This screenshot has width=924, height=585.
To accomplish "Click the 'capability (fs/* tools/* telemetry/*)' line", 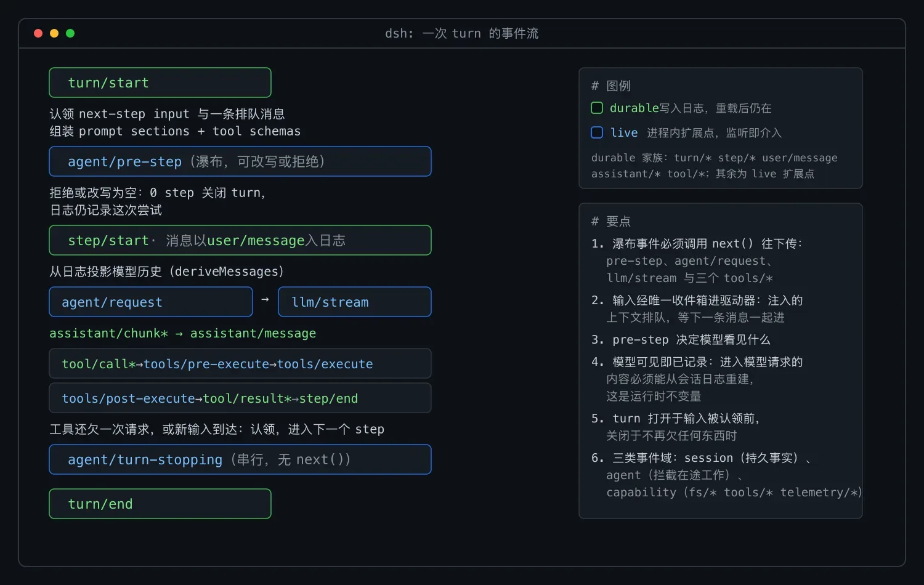I will pos(734,492).
